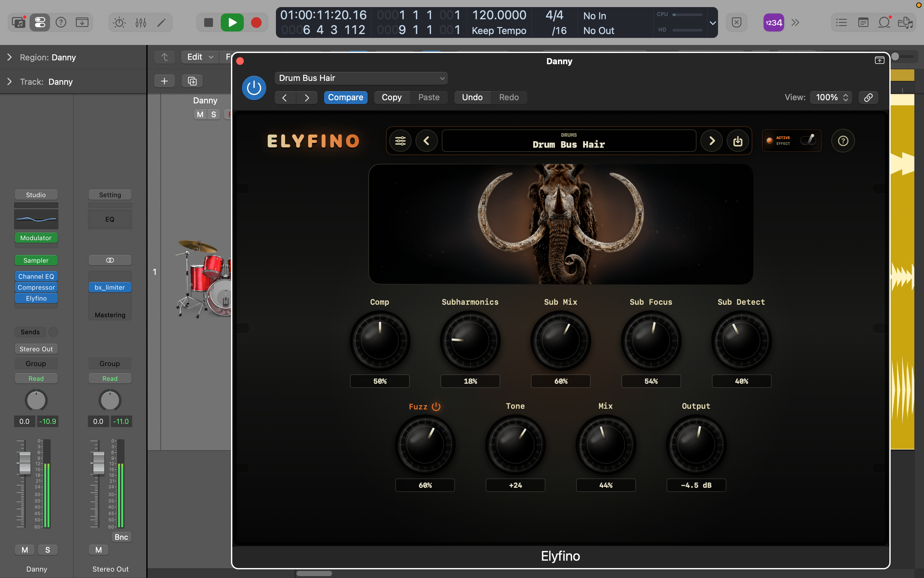924x578 pixels.
Task: Expand the Region: Danny disclosure triangle
Action: (10, 57)
